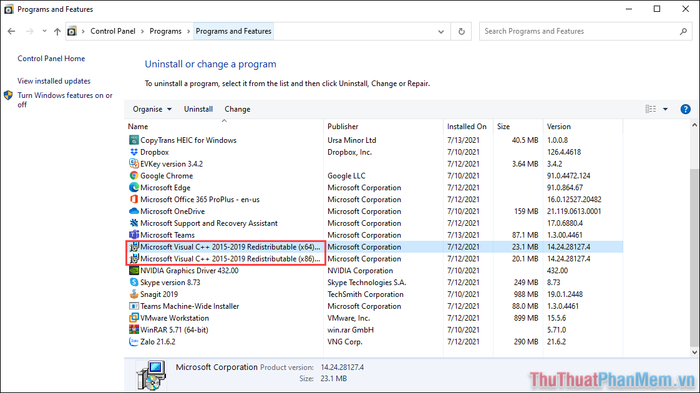
Task: Click the scrollbar down arrow
Action: [x=694, y=352]
